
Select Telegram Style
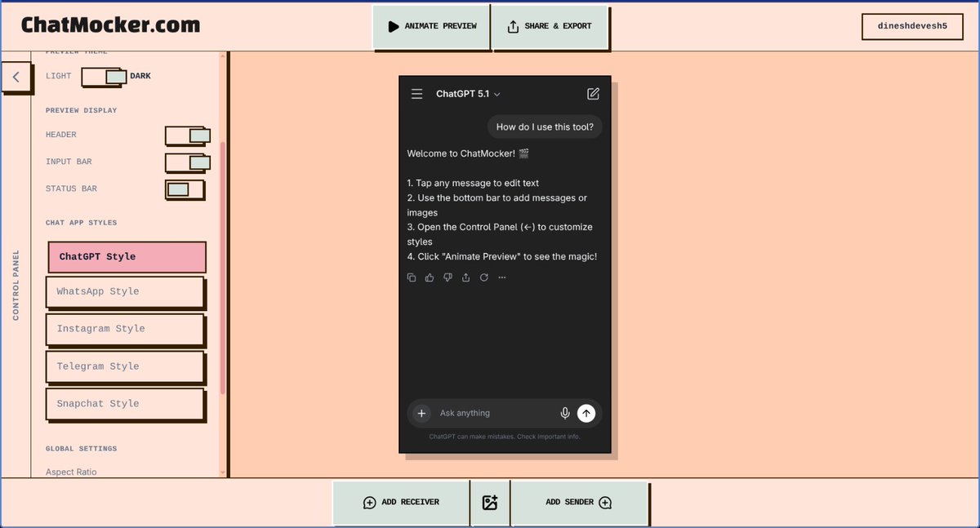point(124,366)
